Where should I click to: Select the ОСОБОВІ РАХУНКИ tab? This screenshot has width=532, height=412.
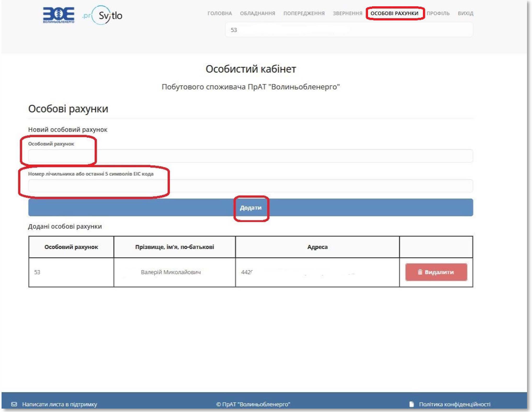394,13
